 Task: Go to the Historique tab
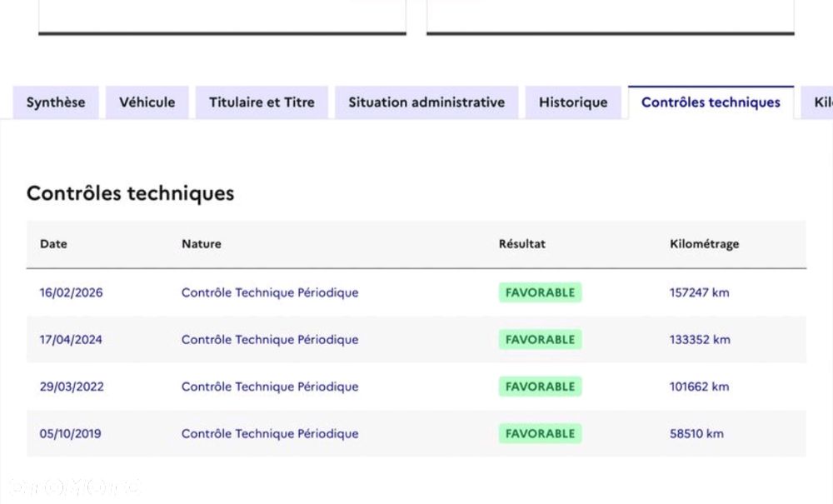[573, 102]
